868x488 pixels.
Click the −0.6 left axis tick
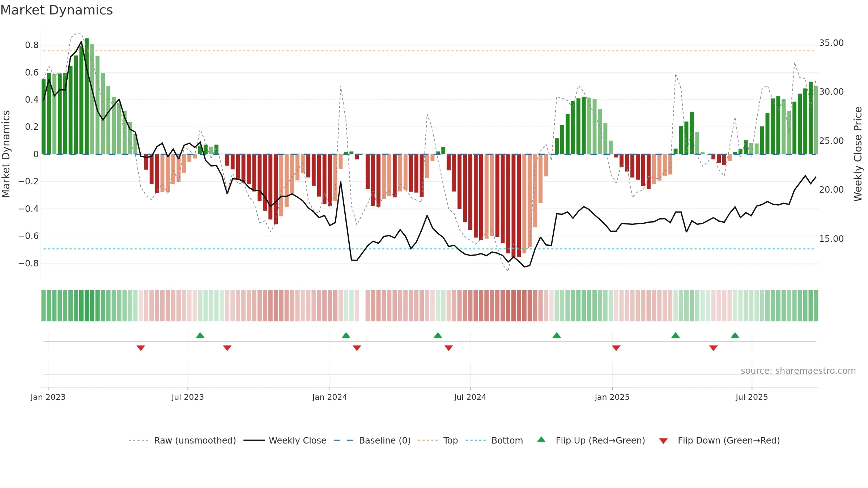(29, 236)
